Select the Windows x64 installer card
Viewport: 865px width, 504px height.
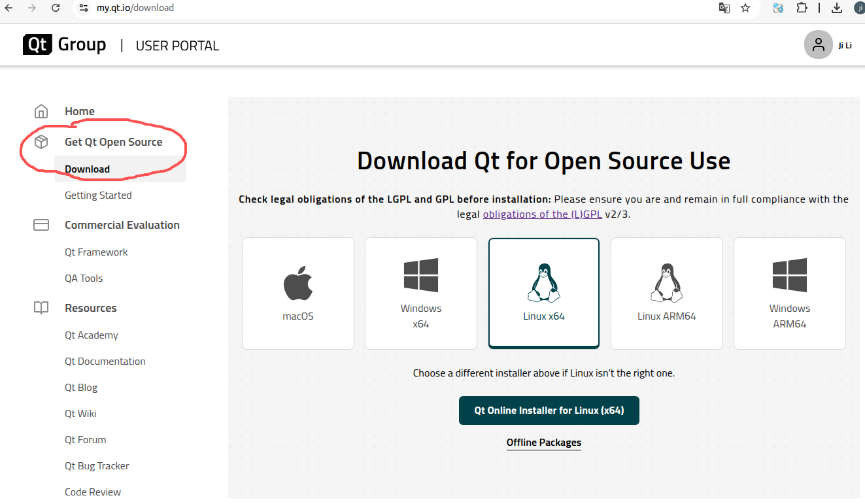(x=421, y=294)
